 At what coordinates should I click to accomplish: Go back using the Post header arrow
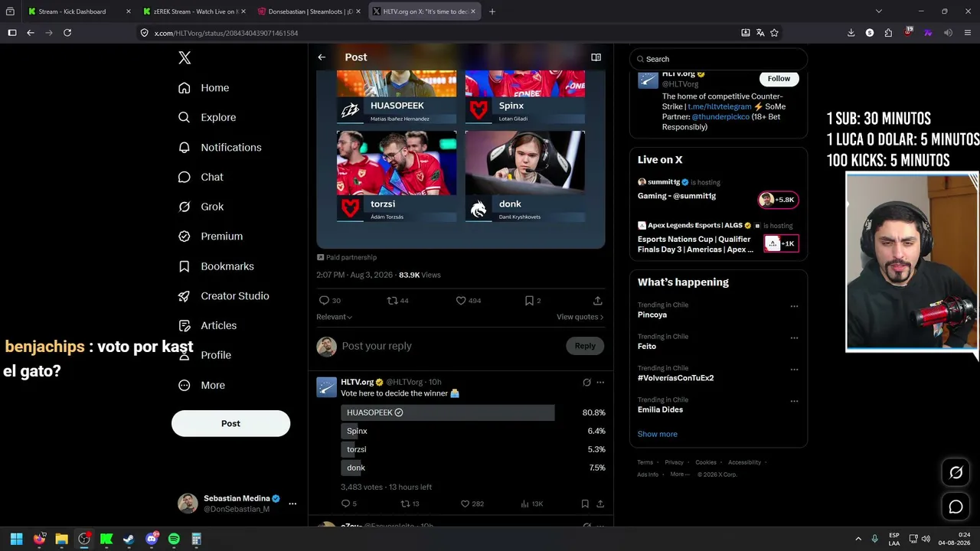(x=322, y=57)
